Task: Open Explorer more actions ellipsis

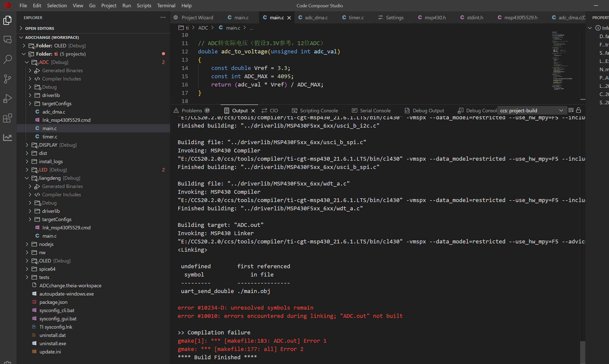Action: 163,18
